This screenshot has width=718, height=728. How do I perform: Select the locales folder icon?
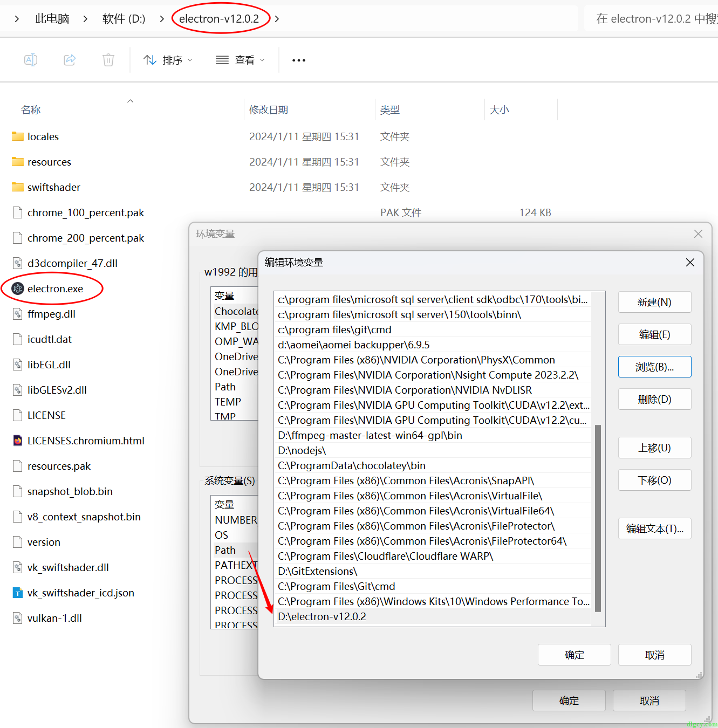[x=18, y=136]
